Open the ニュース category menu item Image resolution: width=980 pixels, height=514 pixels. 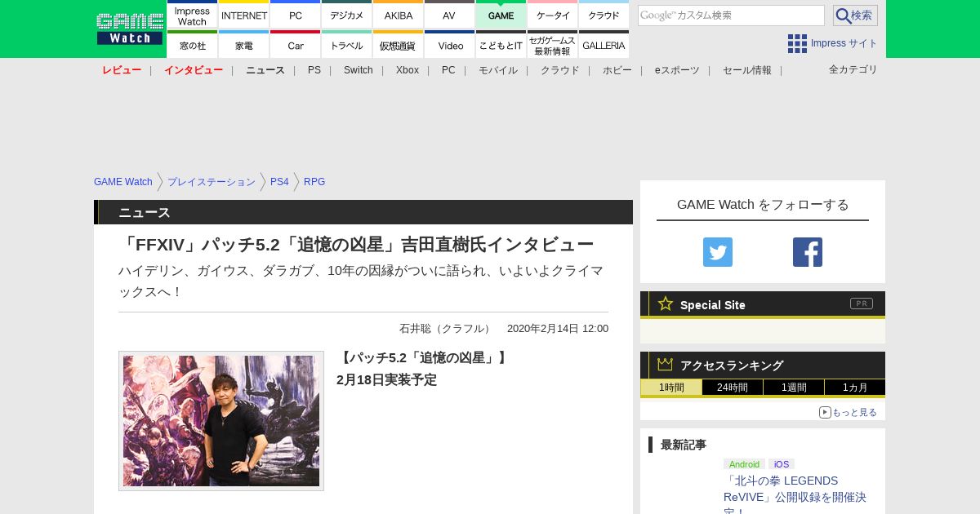coord(265,70)
